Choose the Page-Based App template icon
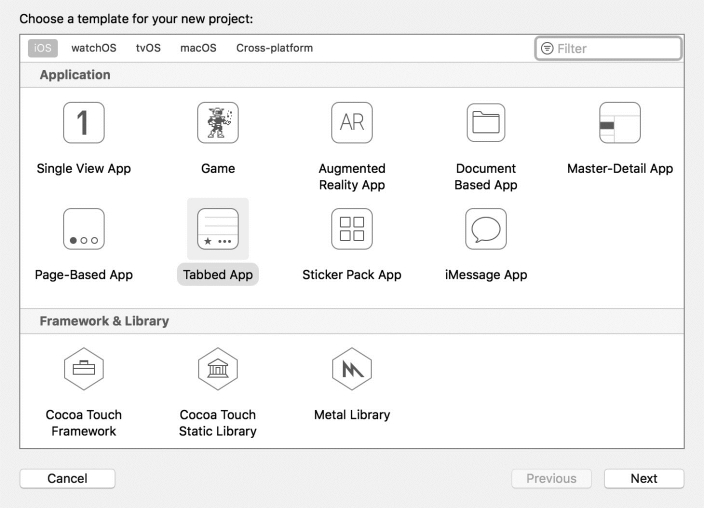The image size is (704, 508). pos(84,229)
